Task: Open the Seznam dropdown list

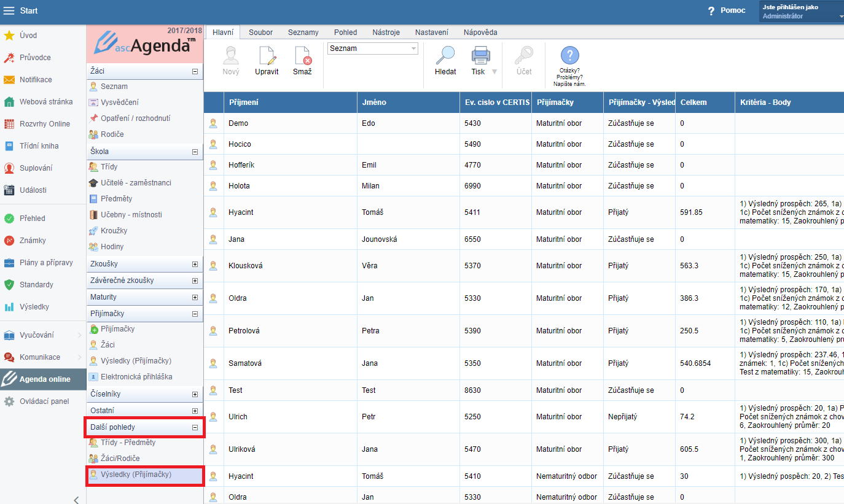Action: click(x=372, y=48)
